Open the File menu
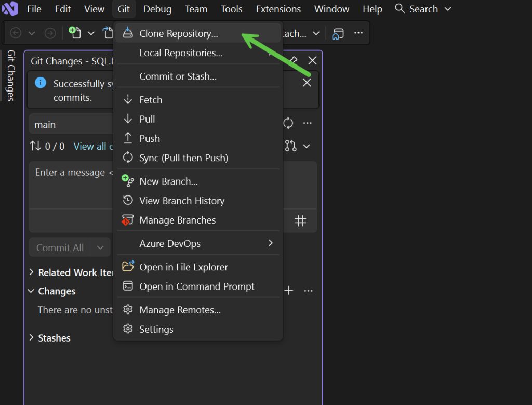 pyautogui.click(x=34, y=9)
